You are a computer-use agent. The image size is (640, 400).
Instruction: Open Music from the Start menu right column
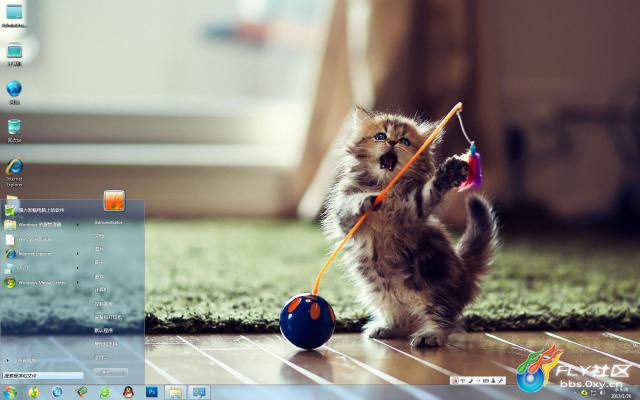(x=99, y=262)
